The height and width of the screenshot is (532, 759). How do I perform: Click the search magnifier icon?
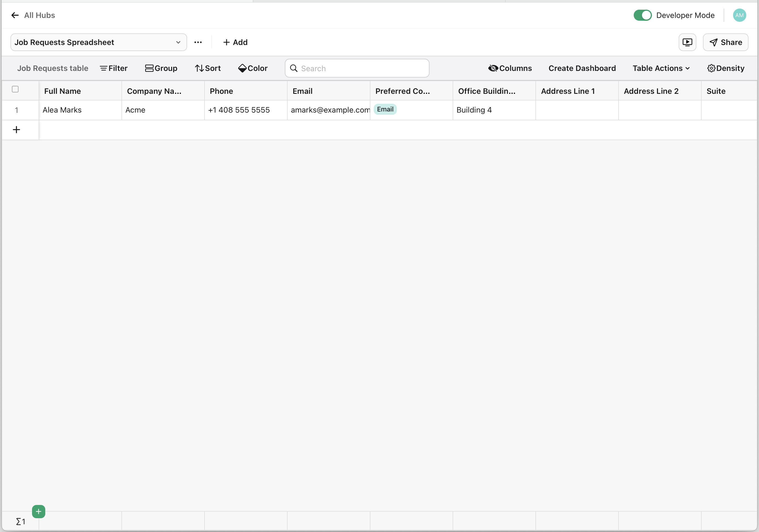click(294, 68)
